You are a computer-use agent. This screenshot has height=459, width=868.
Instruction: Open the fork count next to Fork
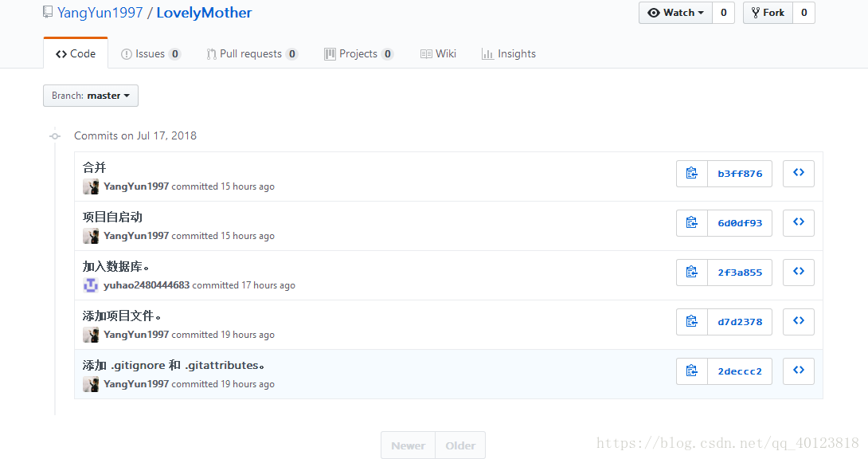803,13
